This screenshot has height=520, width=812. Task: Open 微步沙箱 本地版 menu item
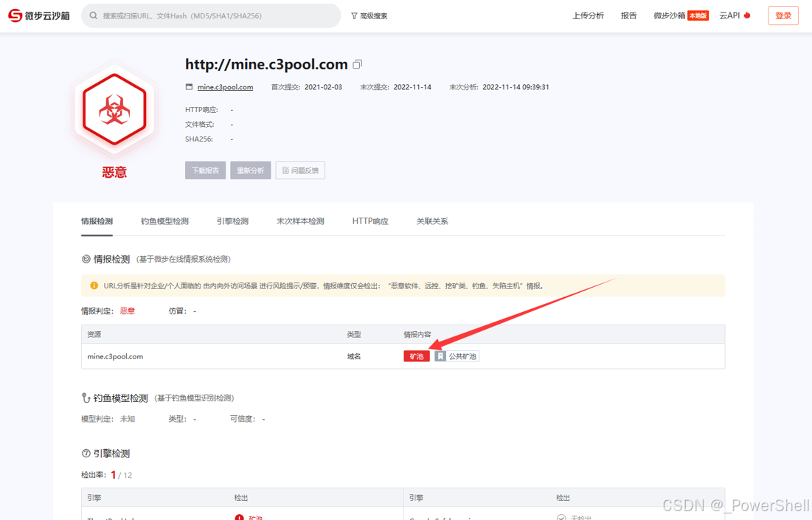click(x=681, y=15)
